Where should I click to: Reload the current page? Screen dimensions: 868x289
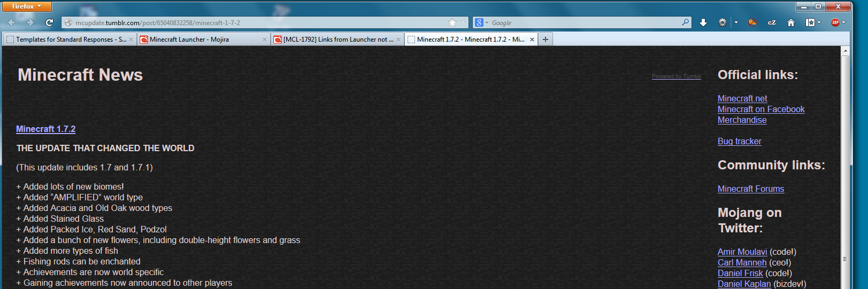click(49, 22)
